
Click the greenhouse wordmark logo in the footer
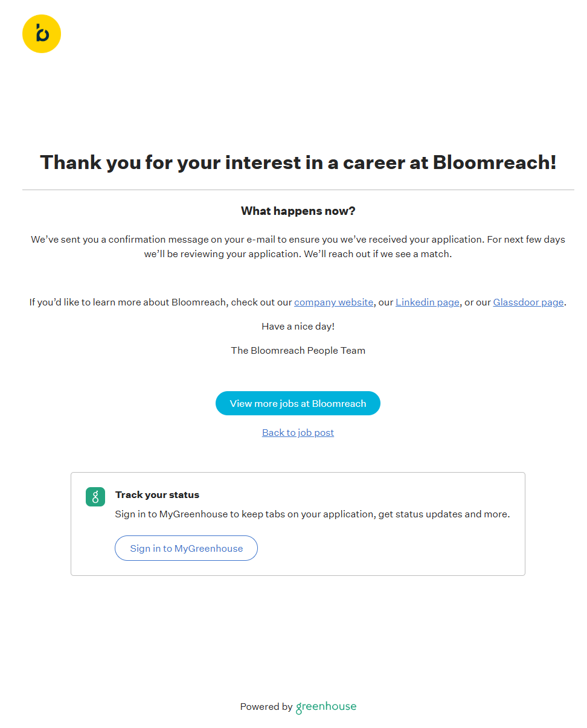326,707
